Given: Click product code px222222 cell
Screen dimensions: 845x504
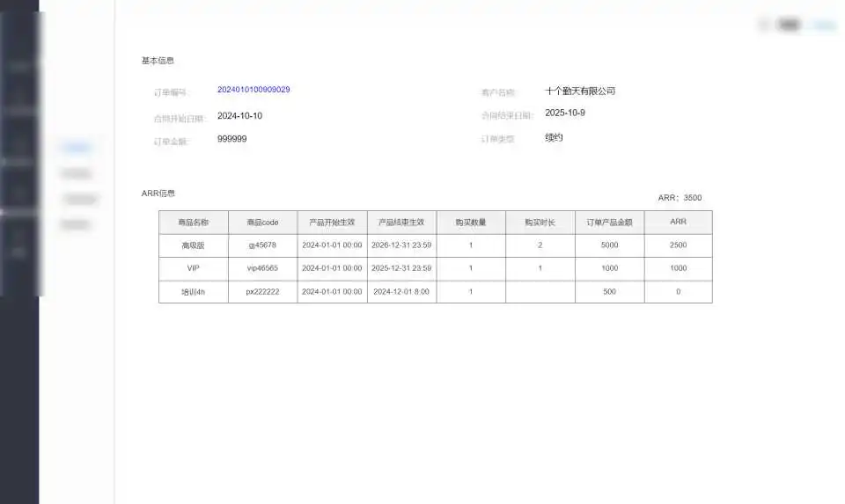Looking at the screenshot, I should [262, 292].
